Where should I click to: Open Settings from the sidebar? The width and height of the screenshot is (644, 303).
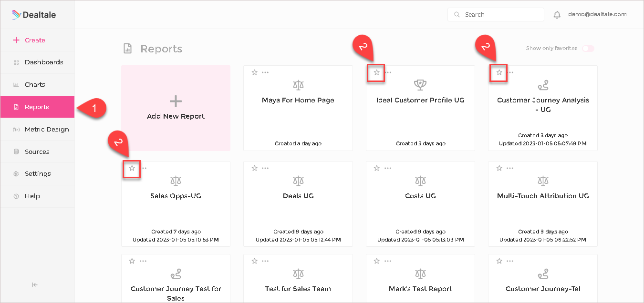(37, 174)
